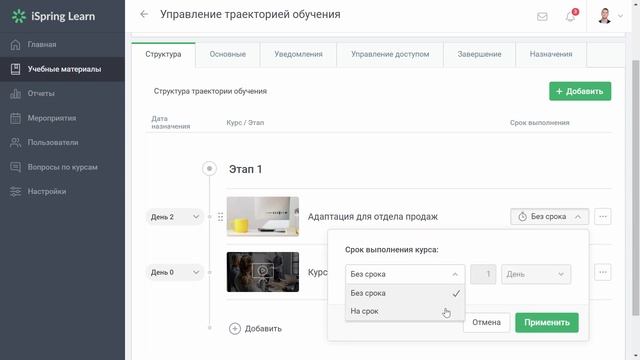Open the Управление доступом tab
640x360 pixels.
(x=390, y=54)
